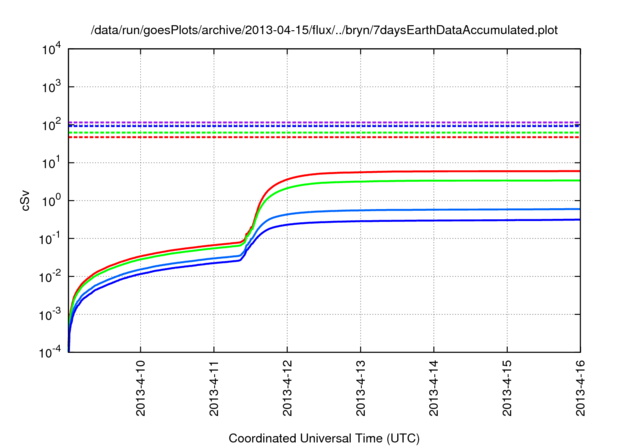Click the 2013-4-12 date tick label

coord(287,388)
